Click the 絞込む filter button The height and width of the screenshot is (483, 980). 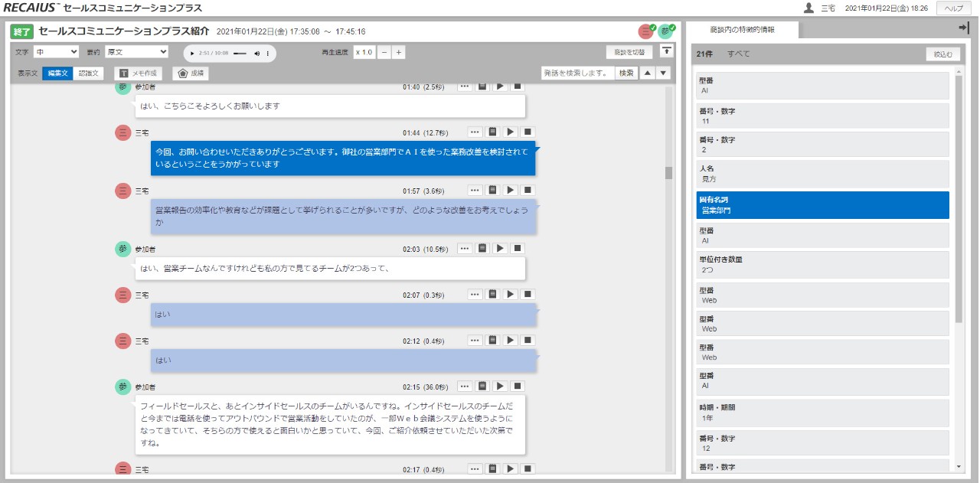(x=943, y=54)
